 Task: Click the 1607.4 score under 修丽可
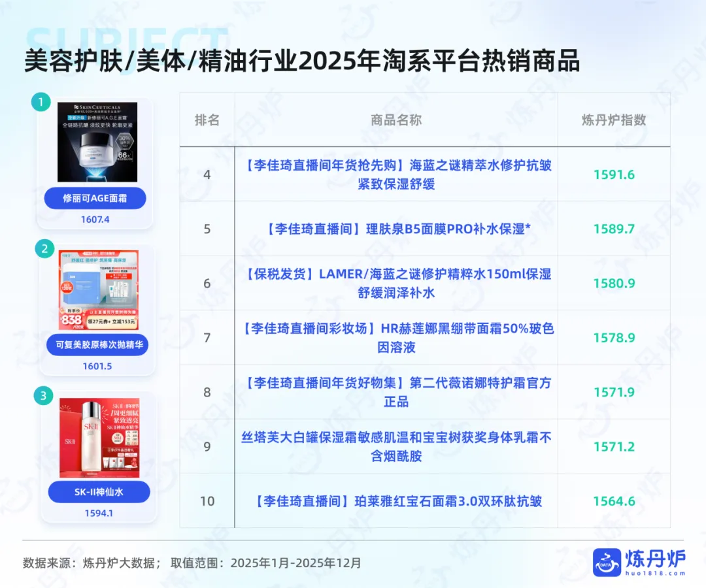coord(95,220)
